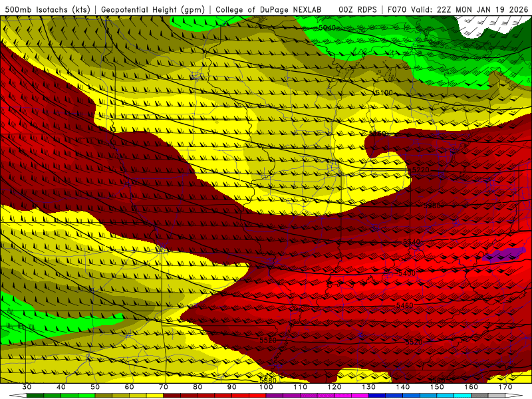Click the dark red 70-75 kt legend swatch
The width and height of the screenshot is (532, 399).
[172, 396]
